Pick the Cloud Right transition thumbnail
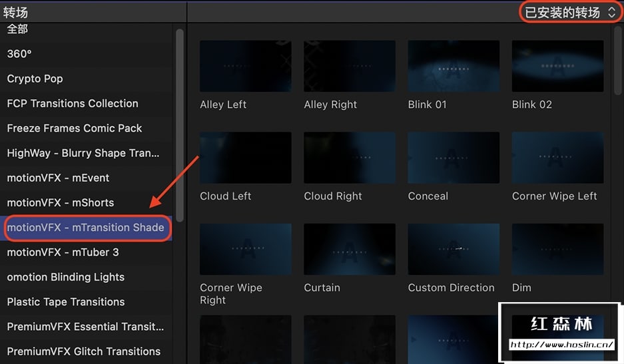Viewport: 624px width, 364px height. 350,158
